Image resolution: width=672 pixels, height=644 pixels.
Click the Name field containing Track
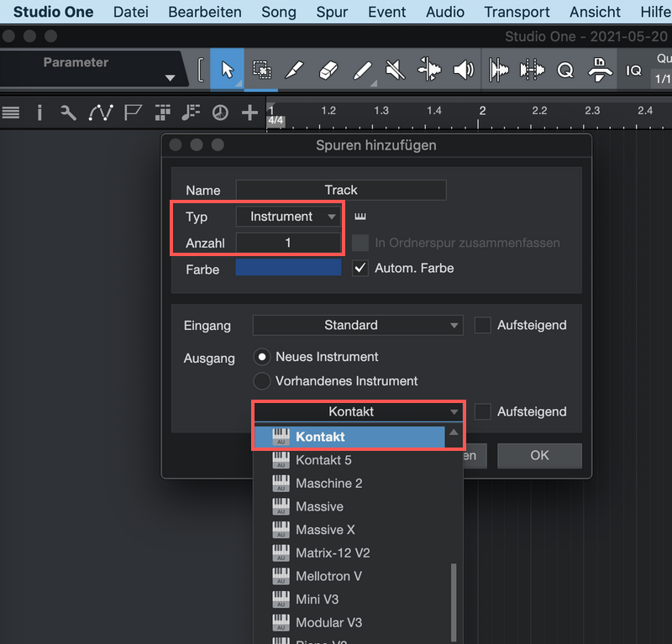point(341,190)
